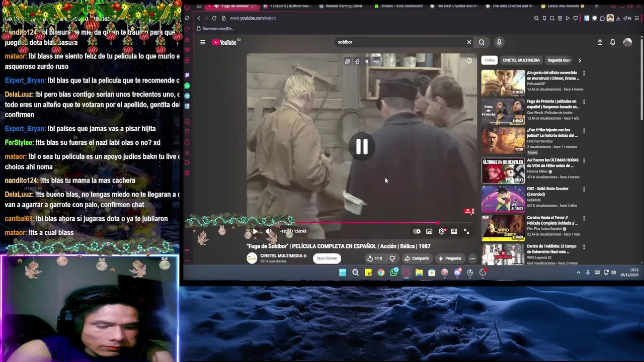Screen dimensions: 644x362
Task: Open options for 'Un genio del olfato' video
Action: 584,73
